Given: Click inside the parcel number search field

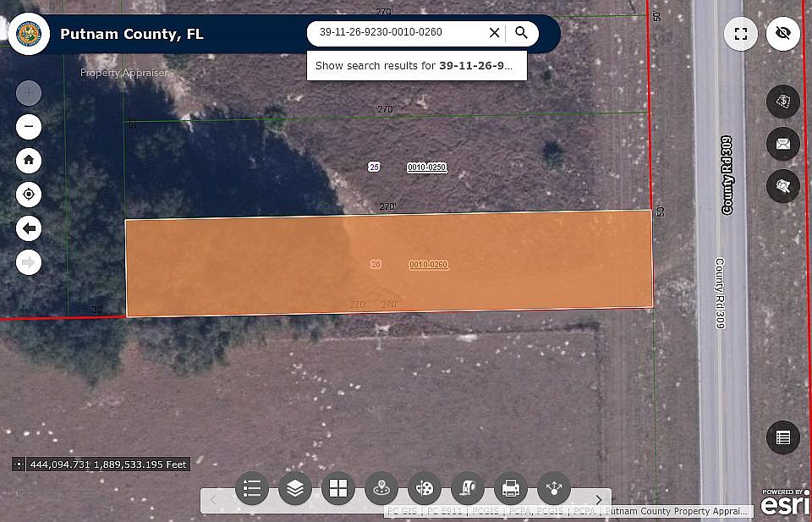Looking at the screenshot, I should (400, 32).
